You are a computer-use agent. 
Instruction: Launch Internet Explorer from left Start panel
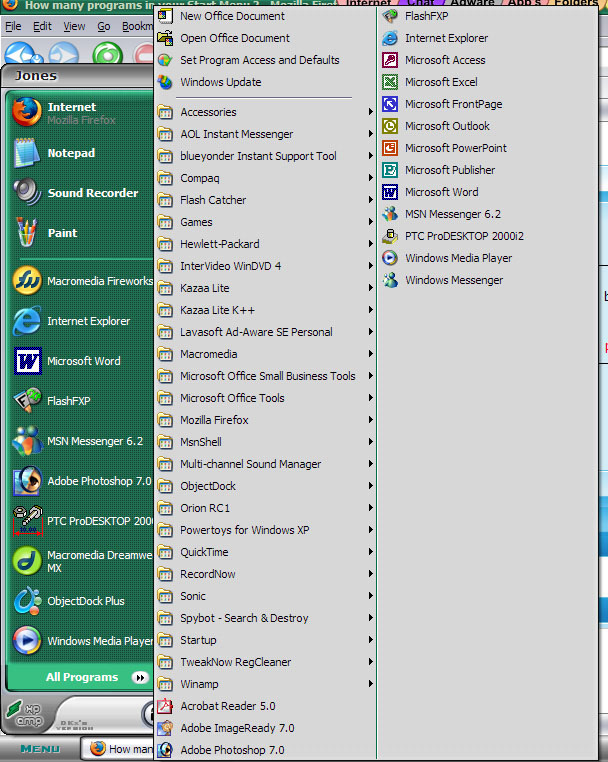(80, 321)
